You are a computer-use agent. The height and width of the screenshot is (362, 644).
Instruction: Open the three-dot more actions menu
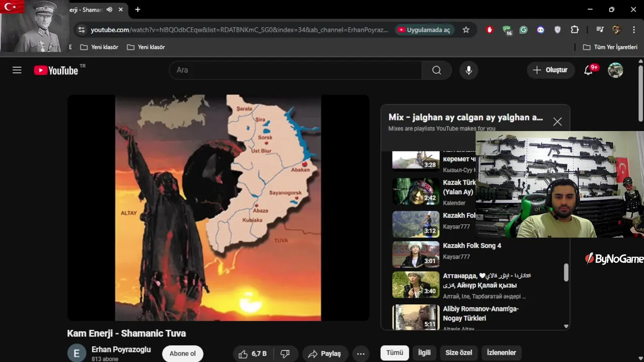361,353
